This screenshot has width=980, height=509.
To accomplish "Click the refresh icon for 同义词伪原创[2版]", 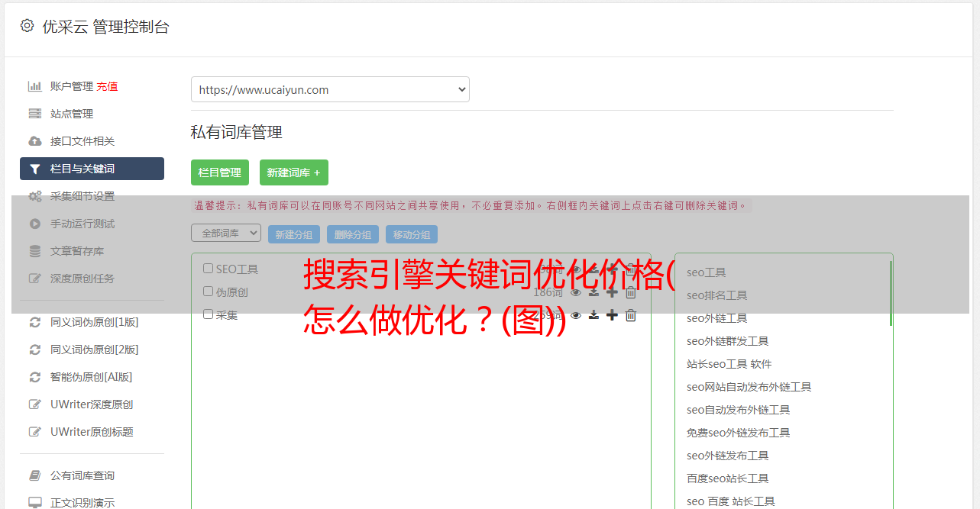I will (x=34, y=350).
